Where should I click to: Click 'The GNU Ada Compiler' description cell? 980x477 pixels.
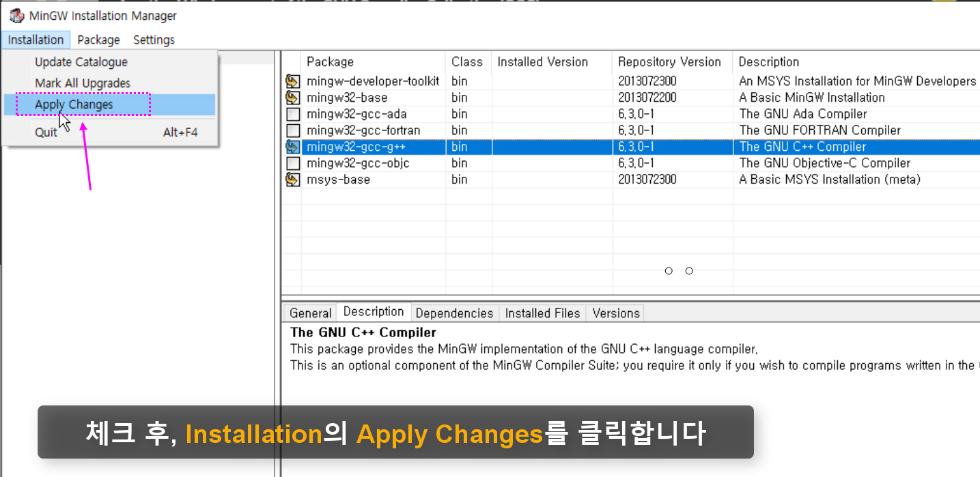point(803,114)
